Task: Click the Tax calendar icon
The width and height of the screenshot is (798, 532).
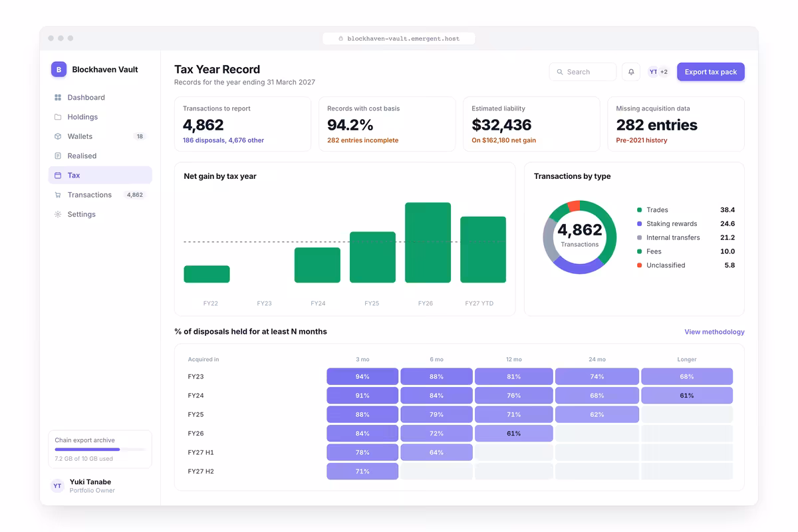Action: click(58, 176)
